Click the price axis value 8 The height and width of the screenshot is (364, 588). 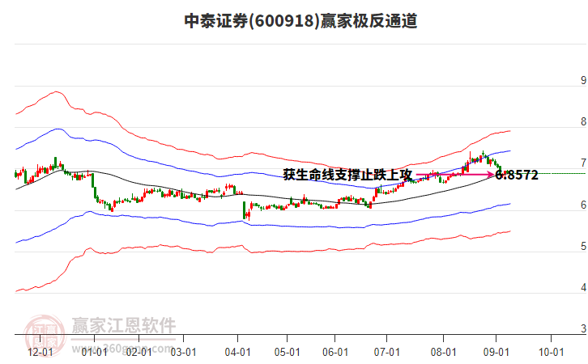tap(583, 121)
